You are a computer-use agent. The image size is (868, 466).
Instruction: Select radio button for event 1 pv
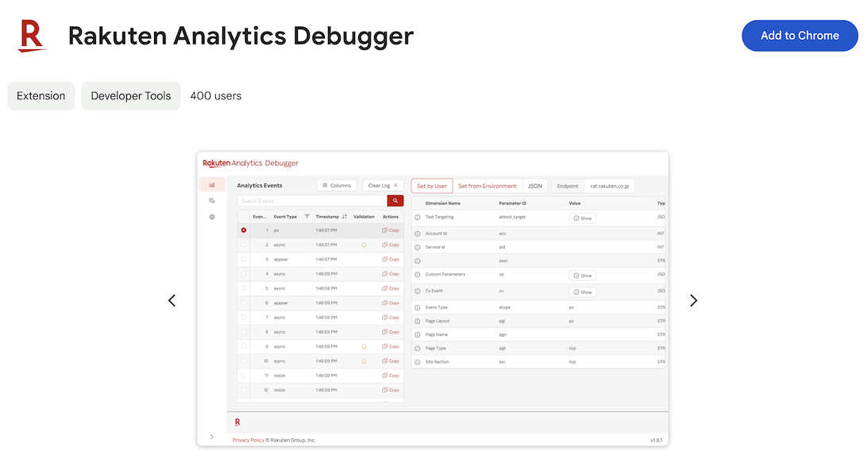[244, 230]
